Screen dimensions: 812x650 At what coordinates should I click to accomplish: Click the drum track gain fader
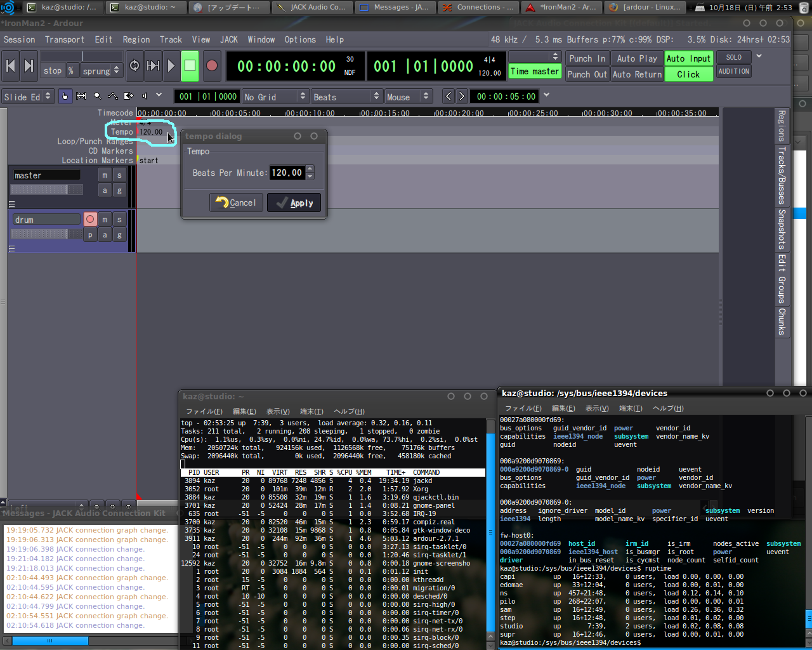pyautogui.click(x=48, y=234)
